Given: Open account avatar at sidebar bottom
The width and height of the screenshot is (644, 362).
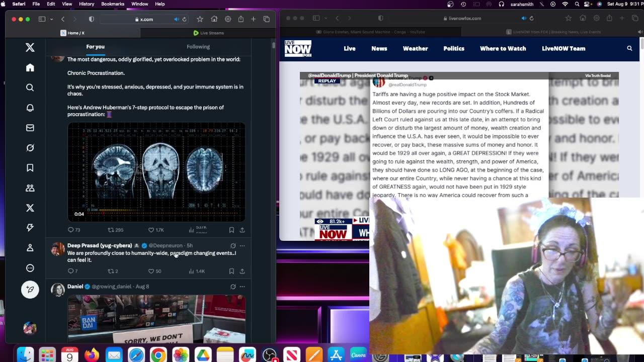Looking at the screenshot, I should click(30, 328).
